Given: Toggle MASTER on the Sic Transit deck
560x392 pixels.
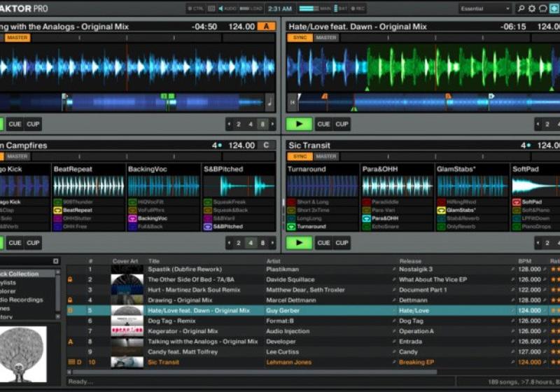Looking at the screenshot, I should [325, 157].
